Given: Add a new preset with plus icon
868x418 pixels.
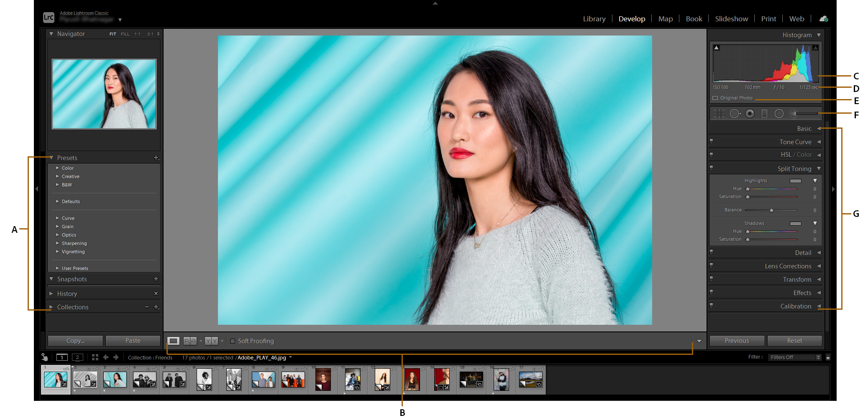Looking at the screenshot, I should pos(156,158).
